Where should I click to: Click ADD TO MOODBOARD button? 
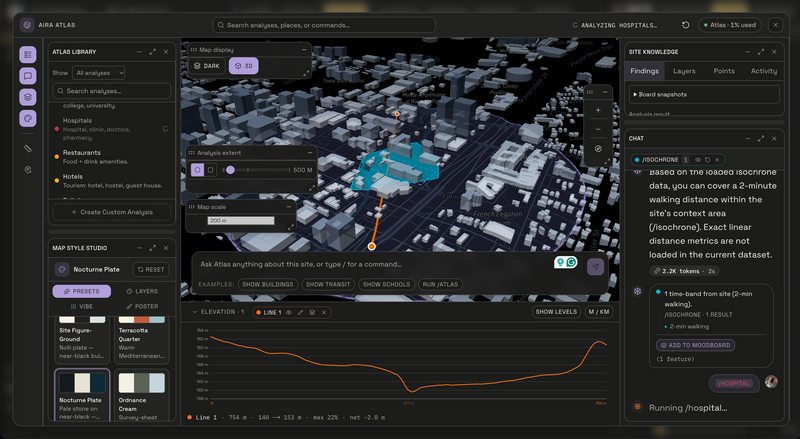point(695,345)
